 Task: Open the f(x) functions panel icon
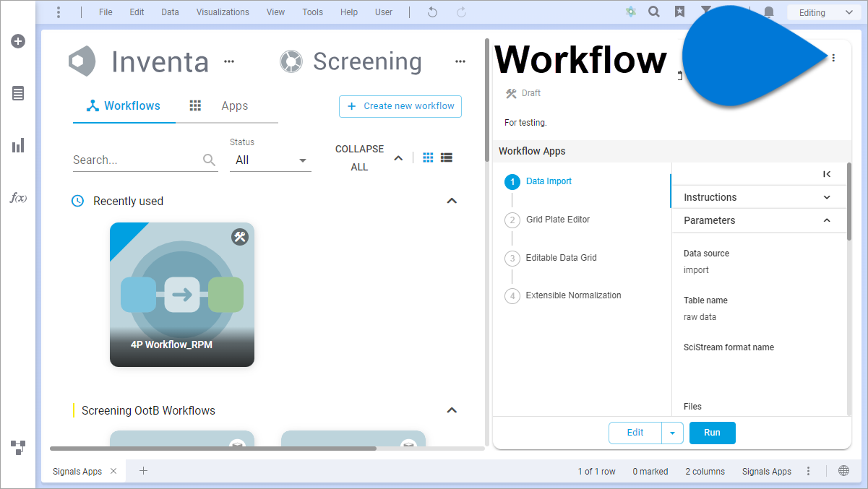point(18,198)
